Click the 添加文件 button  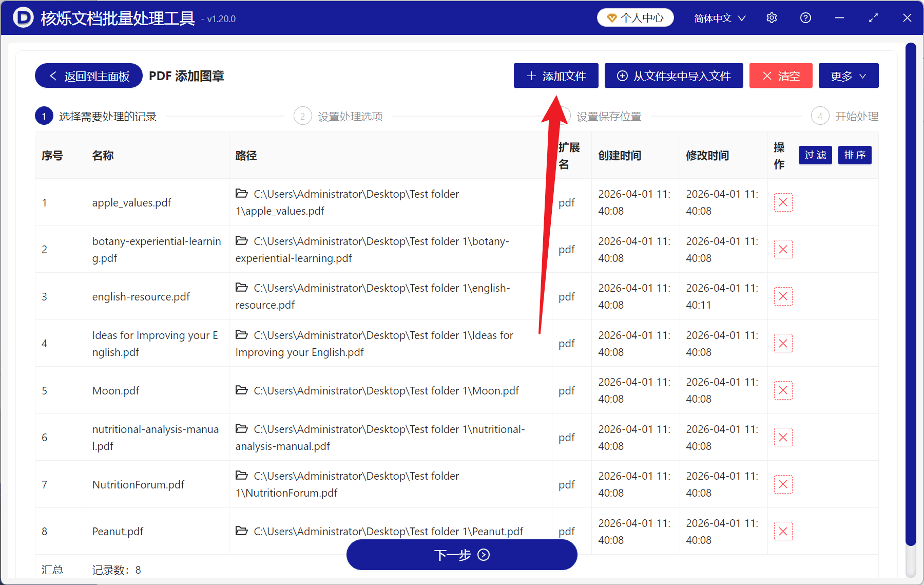coord(555,76)
